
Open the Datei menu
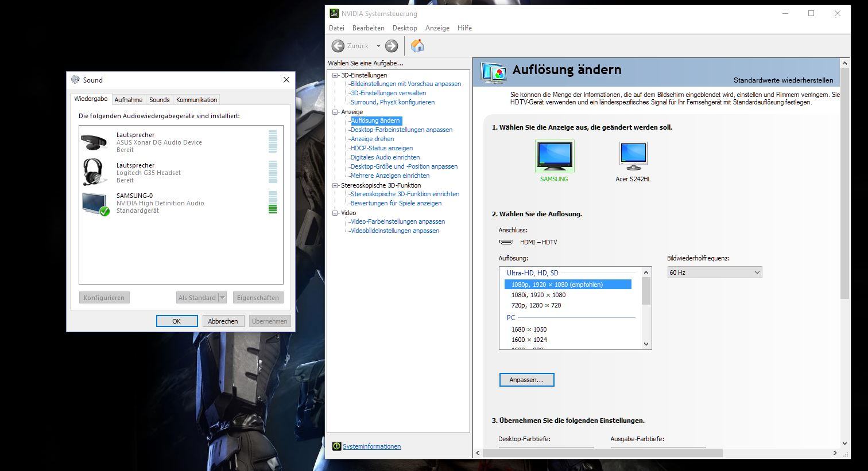coord(337,28)
